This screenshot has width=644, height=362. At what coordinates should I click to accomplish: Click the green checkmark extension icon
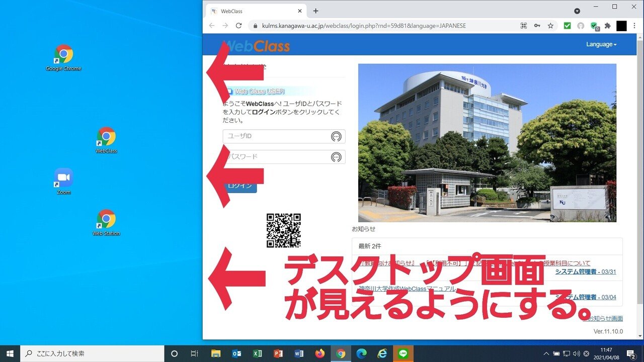coord(567,26)
